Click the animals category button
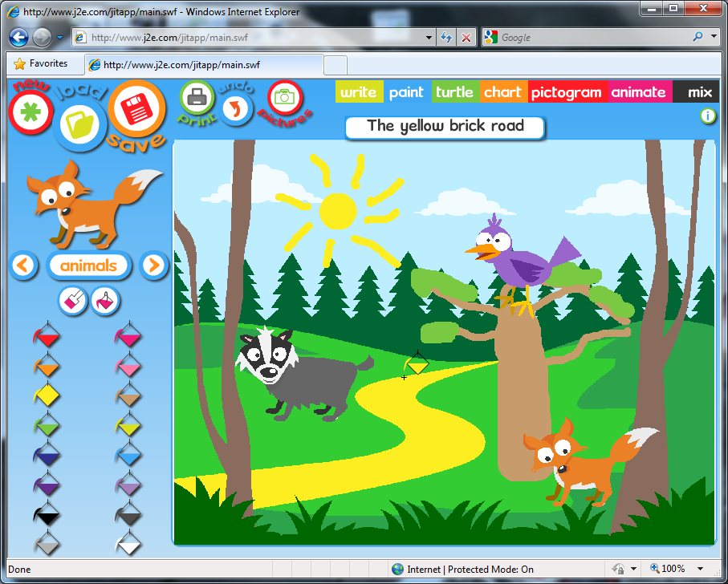This screenshot has width=728, height=584. (x=88, y=266)
